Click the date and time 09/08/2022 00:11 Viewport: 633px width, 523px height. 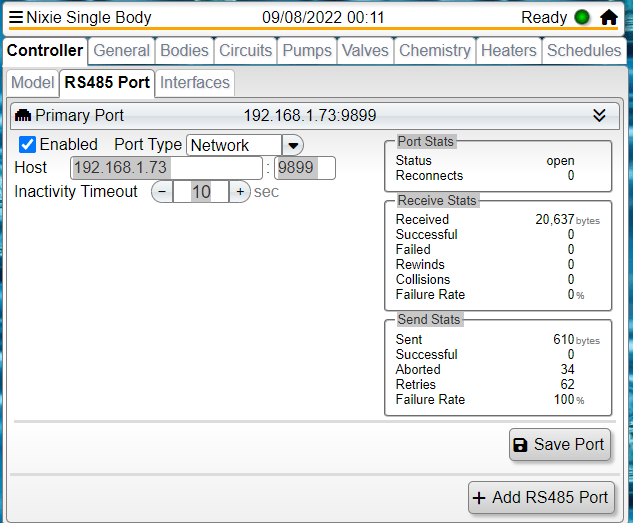(x=323, y=17)
